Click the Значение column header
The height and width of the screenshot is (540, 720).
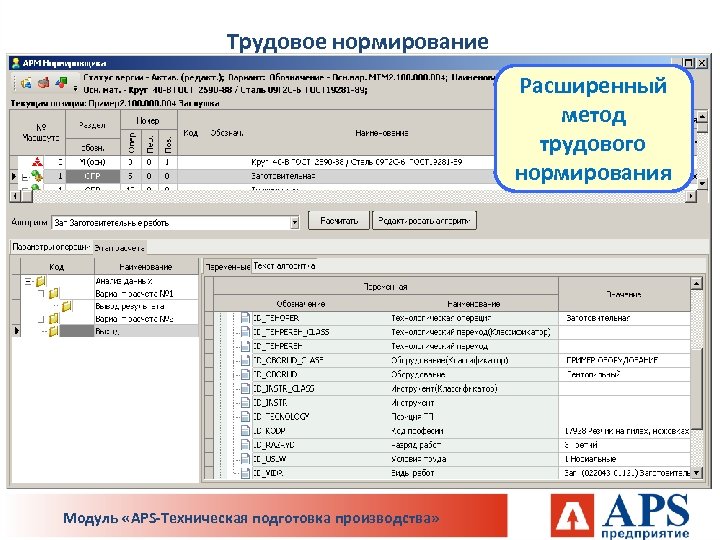pos(624,294)
